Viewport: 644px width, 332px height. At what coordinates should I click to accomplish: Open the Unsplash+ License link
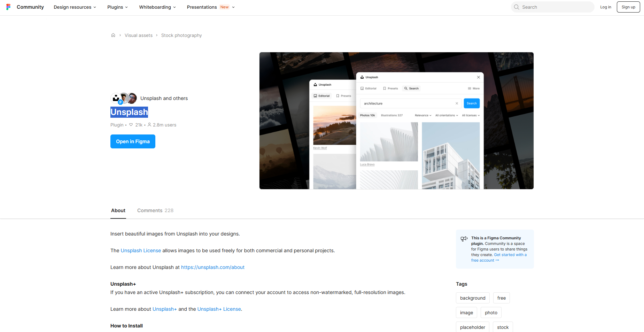coord(219,309)
